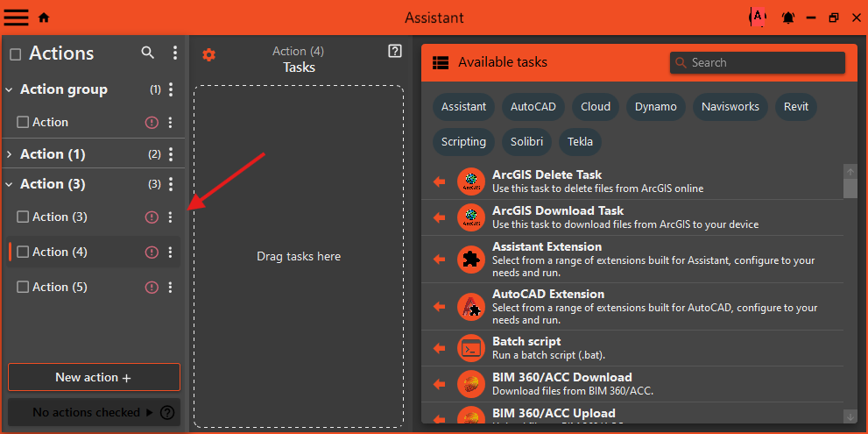Collapse the Action group section
Screen dimensions: 868x434
pos(10,89)
